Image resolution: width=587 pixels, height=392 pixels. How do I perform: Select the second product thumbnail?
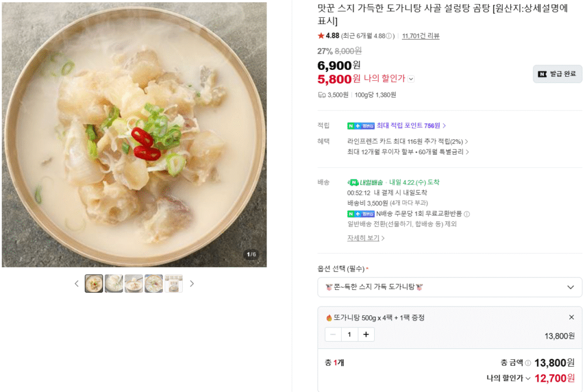[x=114, y=283]
